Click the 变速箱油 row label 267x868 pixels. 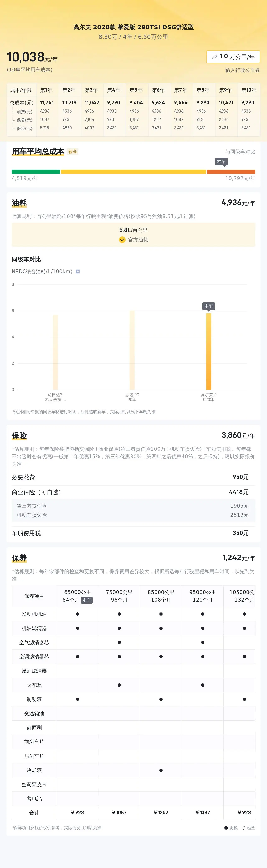34,713
